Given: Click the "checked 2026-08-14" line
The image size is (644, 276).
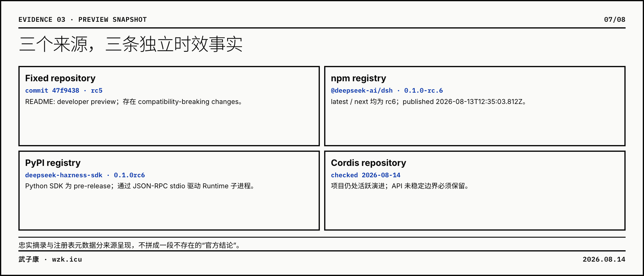Looking at the screenshot, I should click(x=366, y=175).
